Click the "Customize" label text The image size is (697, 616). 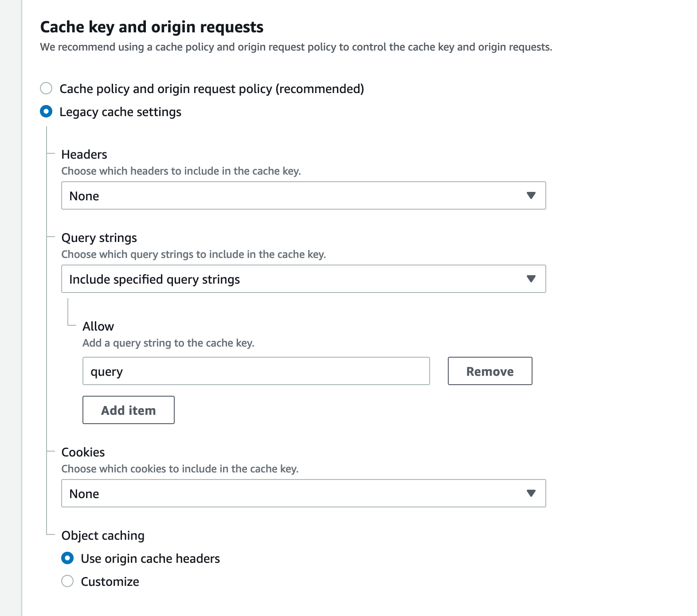110,582
